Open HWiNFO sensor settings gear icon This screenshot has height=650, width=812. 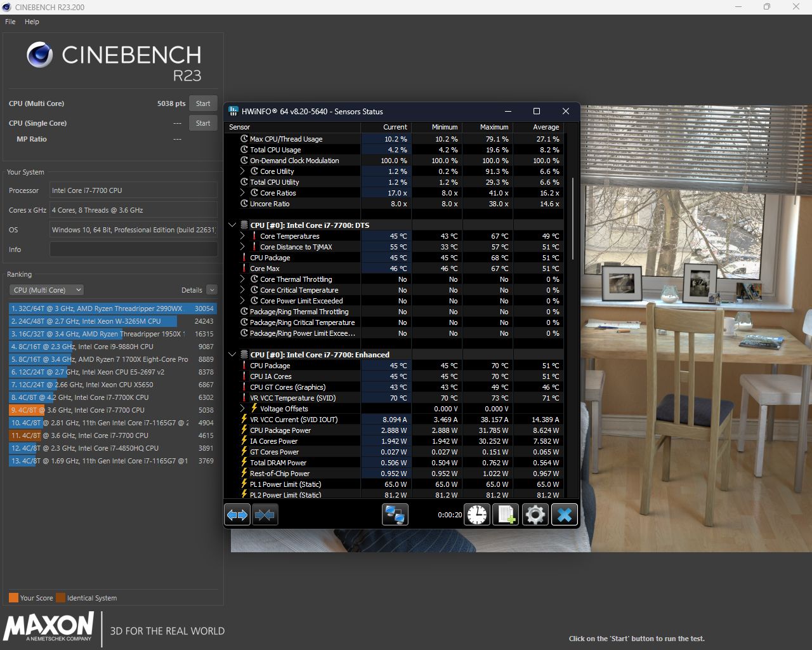[x=535, y=515]
